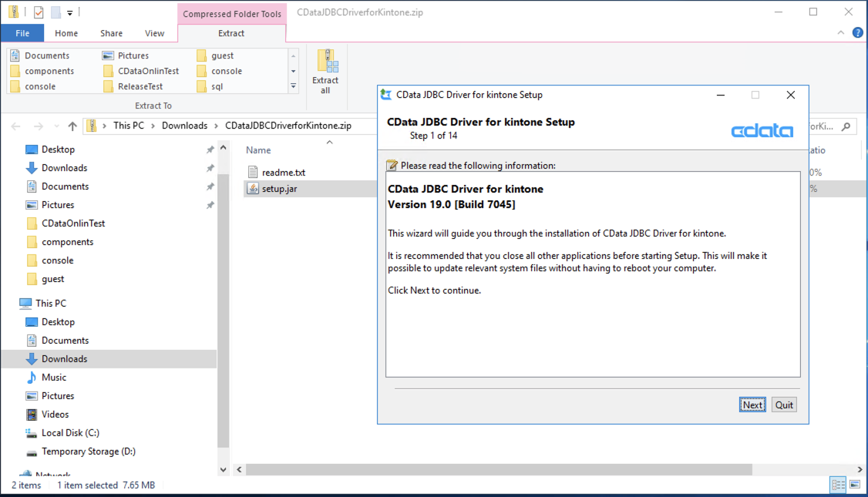Open the recent locations dropdown arrow
The height and width of the screenshot is (497, 868).
pyautogui.click(x=56, y=126)
